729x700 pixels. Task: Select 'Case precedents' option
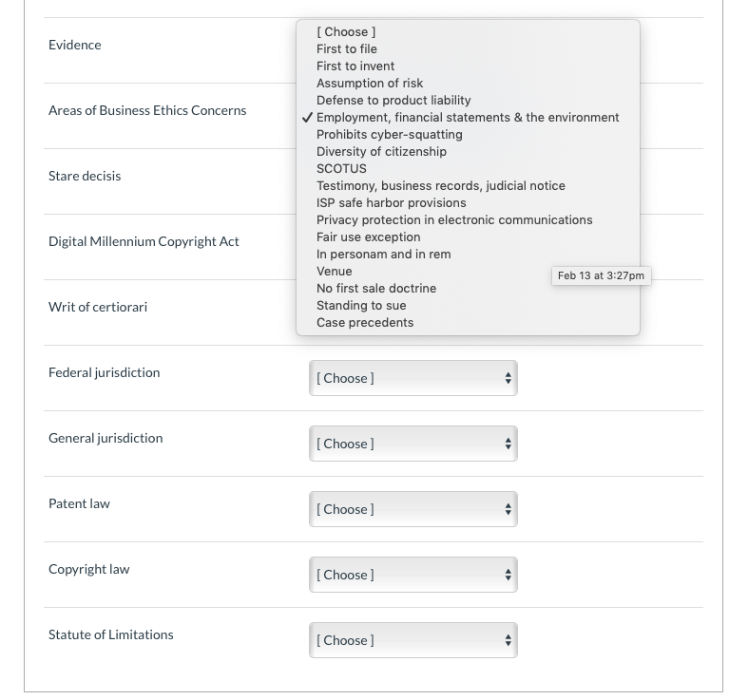pos(365,323)
